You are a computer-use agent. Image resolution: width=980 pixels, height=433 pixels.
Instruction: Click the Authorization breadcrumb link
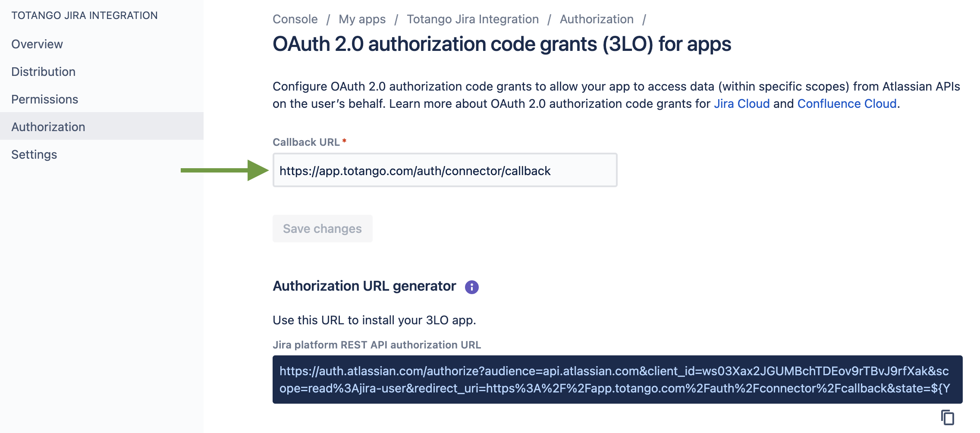click(597, 19)
